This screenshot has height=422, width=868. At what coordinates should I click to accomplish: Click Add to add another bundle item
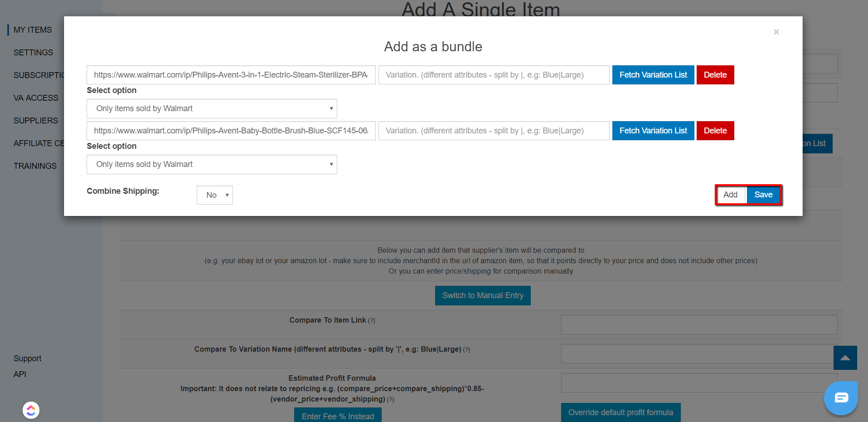point(731,195)
